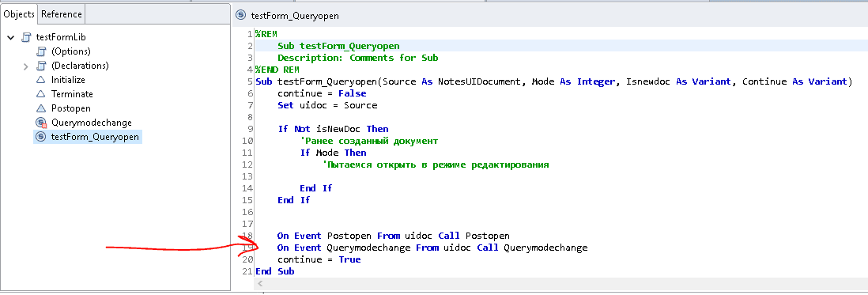The height and width of the screenshot is (295, 868).
Task: Click the 'End If' on line 14
Action: point(316,188)
